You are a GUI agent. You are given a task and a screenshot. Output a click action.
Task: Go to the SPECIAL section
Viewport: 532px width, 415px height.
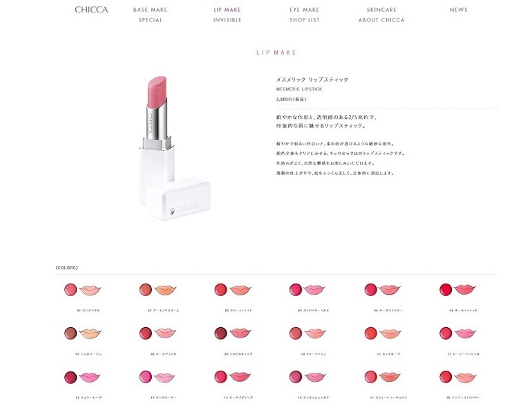[x=151, y=20]
